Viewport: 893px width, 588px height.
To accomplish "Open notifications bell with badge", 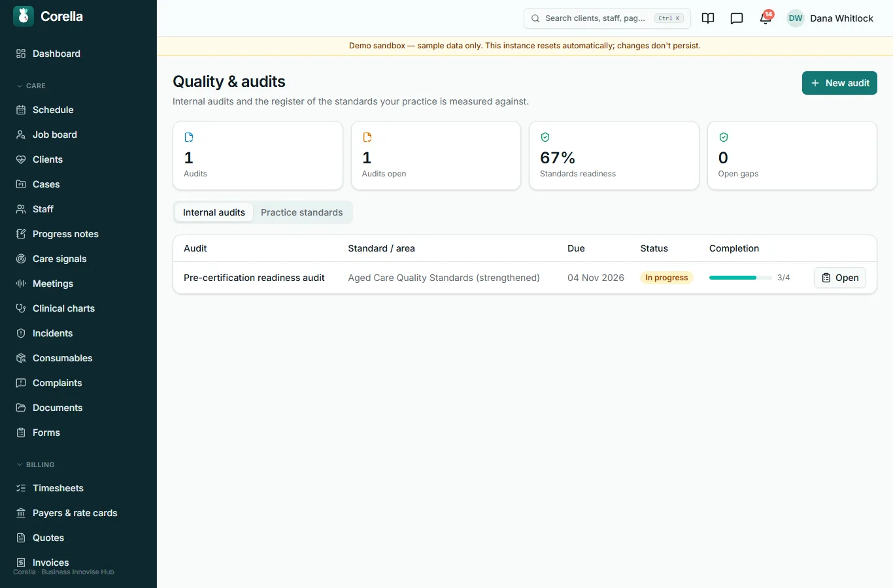I will coord(766,18).
